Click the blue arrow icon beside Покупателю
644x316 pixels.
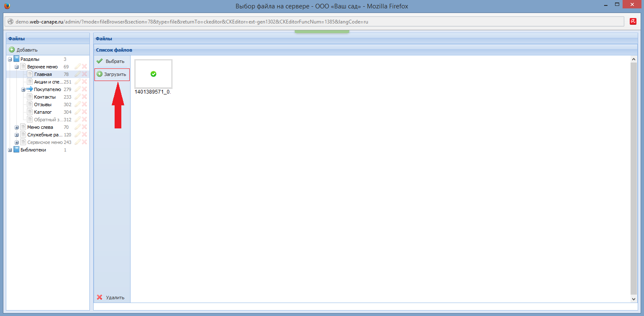pos(30,89)
